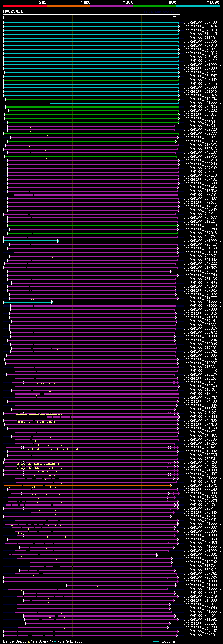Select label UniRef100_Q0A9K2

click(x=200, y=256)
